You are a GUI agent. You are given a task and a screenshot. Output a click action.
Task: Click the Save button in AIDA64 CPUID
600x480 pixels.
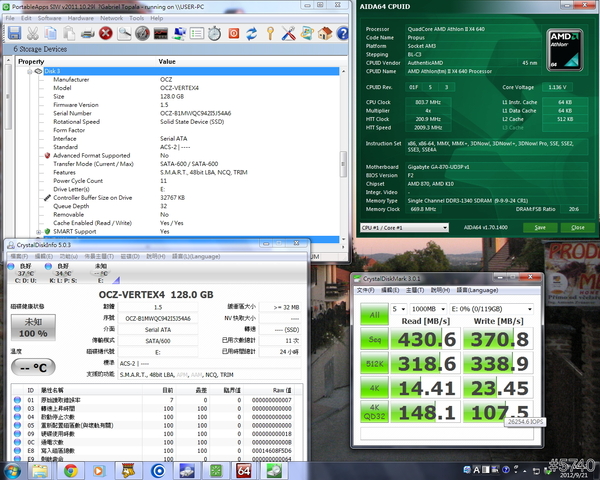[540, 228]
